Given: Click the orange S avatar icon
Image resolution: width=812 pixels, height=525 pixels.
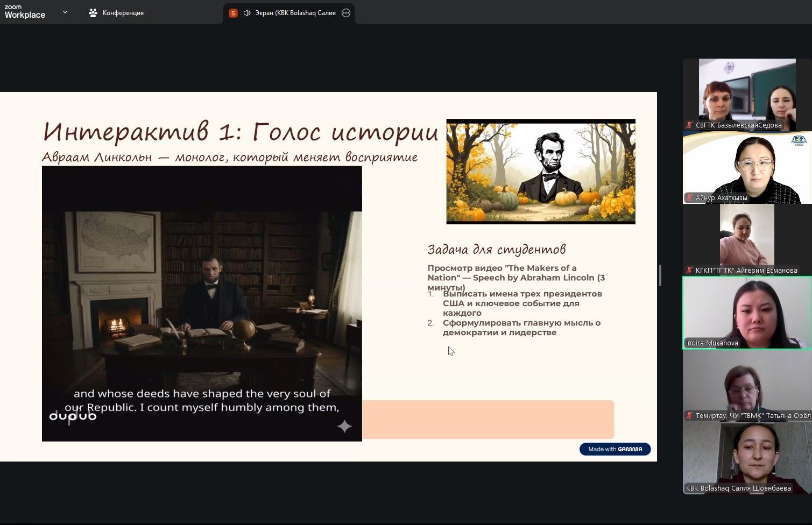Looking at the screenshot, I should click(233, 13).
